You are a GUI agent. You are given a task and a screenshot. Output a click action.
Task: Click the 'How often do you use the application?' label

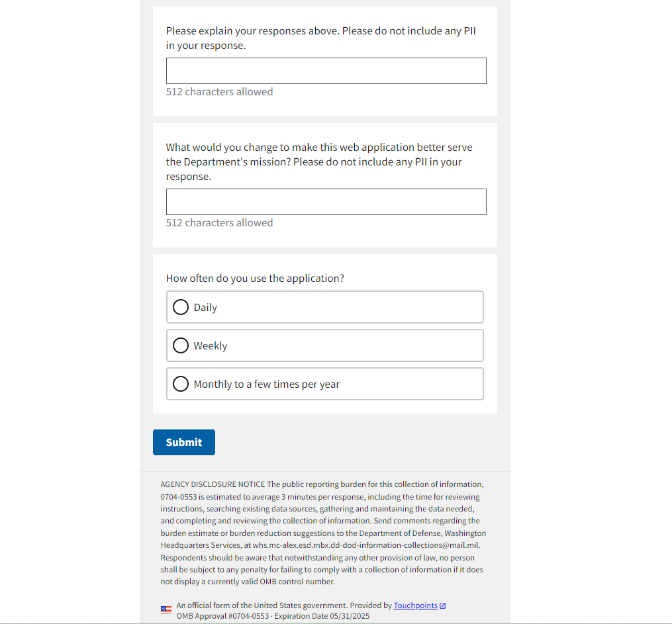point(255,279)
